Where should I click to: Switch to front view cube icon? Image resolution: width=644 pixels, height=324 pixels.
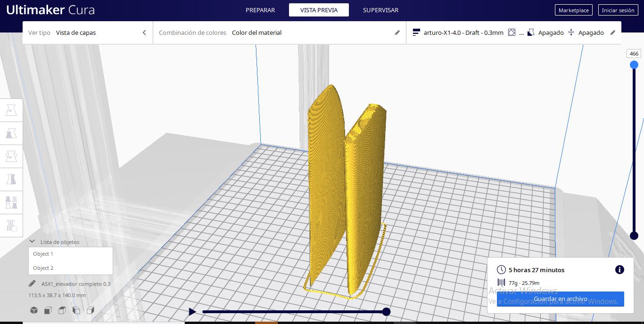[x=48, y=310]
